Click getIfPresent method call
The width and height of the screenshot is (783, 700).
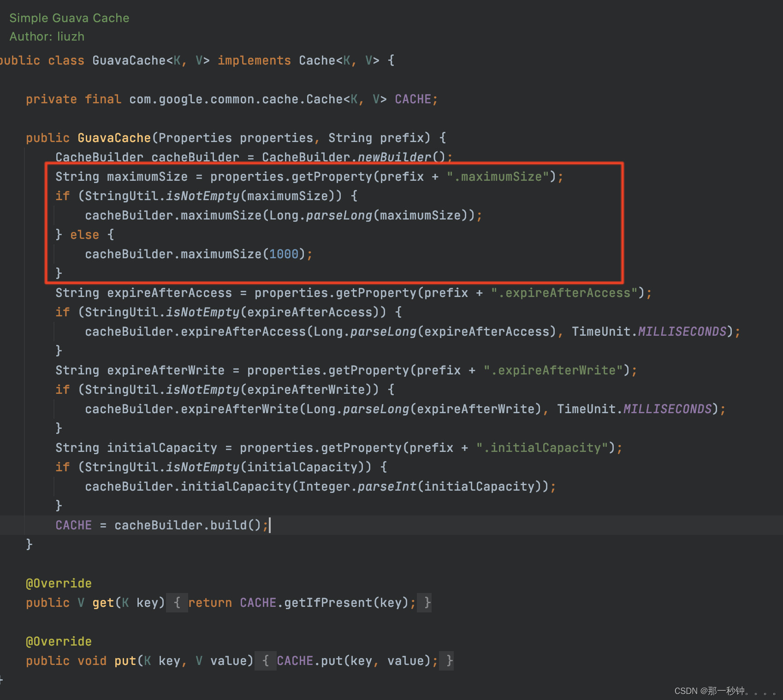[328, 603]
